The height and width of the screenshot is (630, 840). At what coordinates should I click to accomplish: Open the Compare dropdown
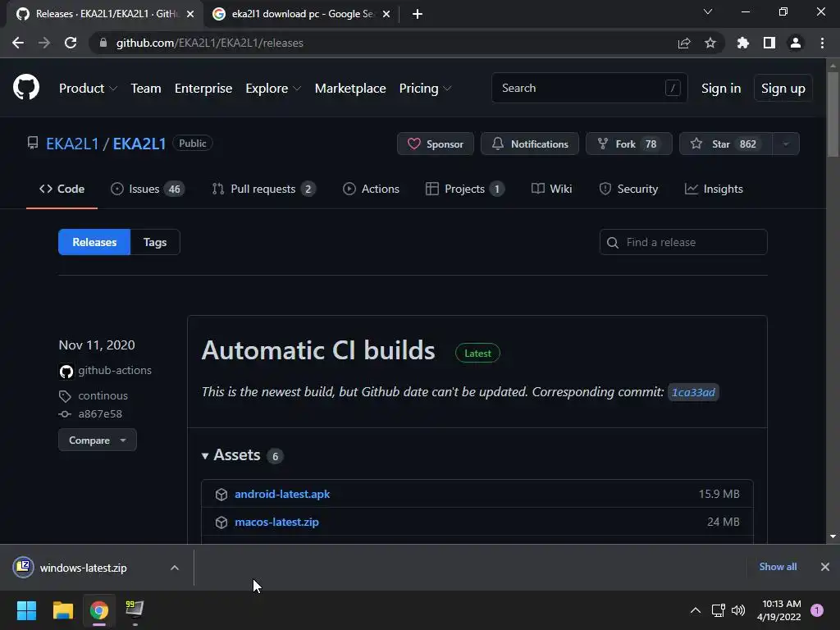[97, 440]
